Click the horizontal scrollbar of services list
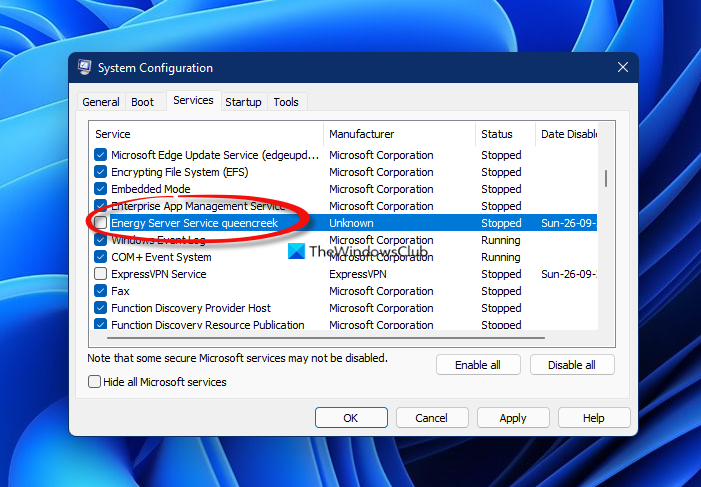The width and height of the screenshot is (701, 487). point(326,338)
